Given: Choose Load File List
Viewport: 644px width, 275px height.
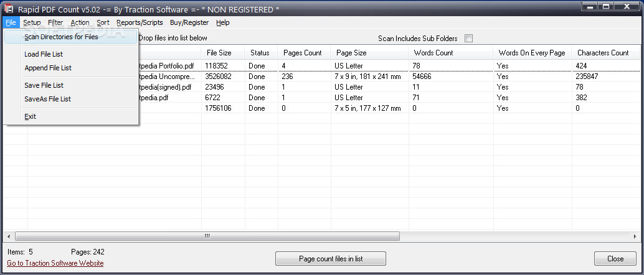Looking at the screenshot, I should [70, 54].
